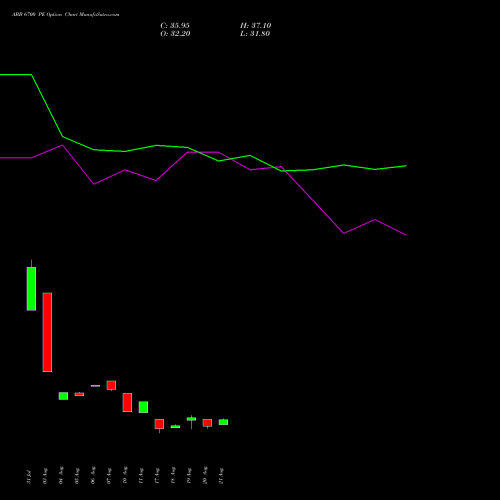Image resolution: width=500 pixels, height=500 pixels.
Task: Click the high price value H: 37.10
Action: (x=255, y=26)
